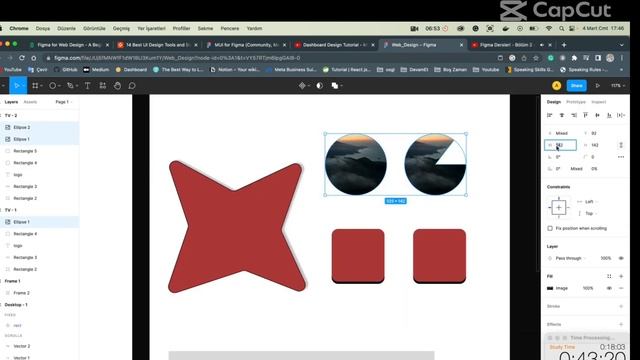Click the width input field

point(560,145)
